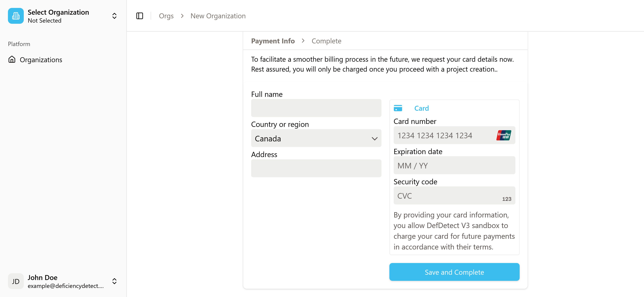Select the Complete step
644x297 pixels.
326,41
